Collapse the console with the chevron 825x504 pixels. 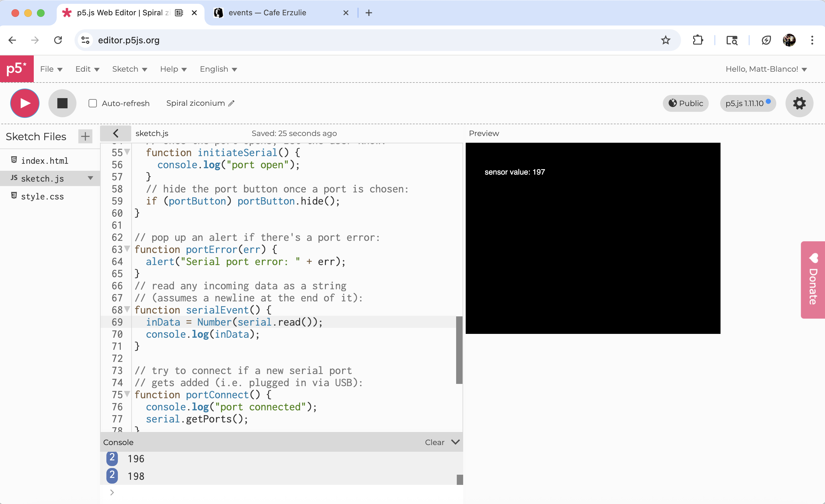click(456, 442)
